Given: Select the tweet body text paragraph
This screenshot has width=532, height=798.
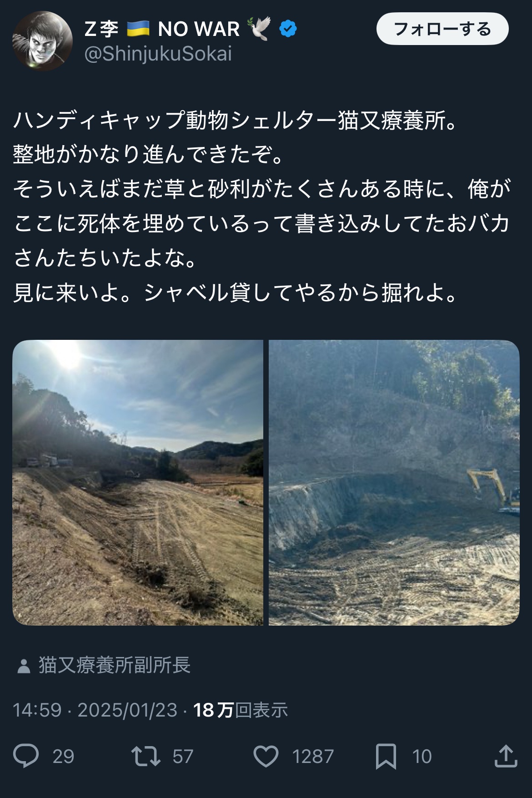Looking at the screenshot, I should tap(263, 206).
